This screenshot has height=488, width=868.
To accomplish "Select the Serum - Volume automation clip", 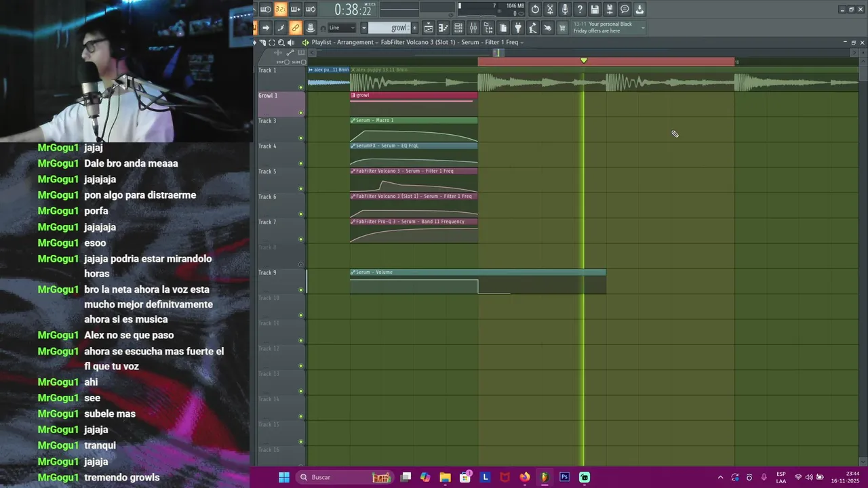I will coord(477,281).
